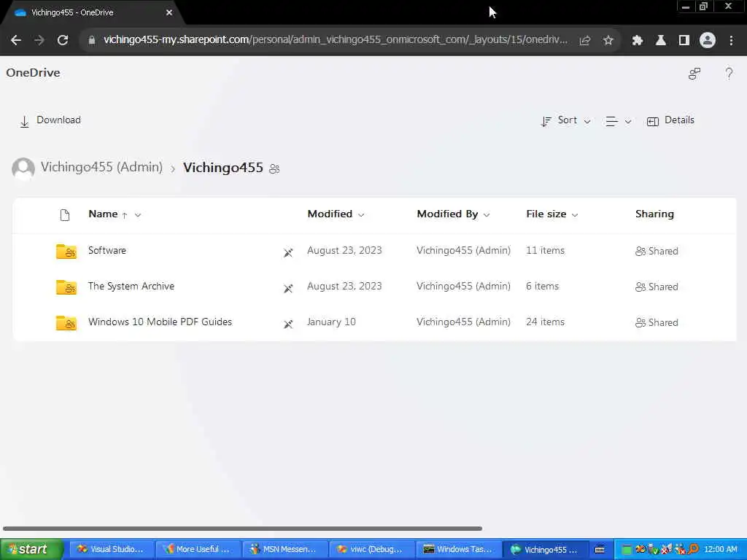Open the Windows Start button
This screenshot has height=560, width=747.
pyautogui.click(x=31, y=550)
